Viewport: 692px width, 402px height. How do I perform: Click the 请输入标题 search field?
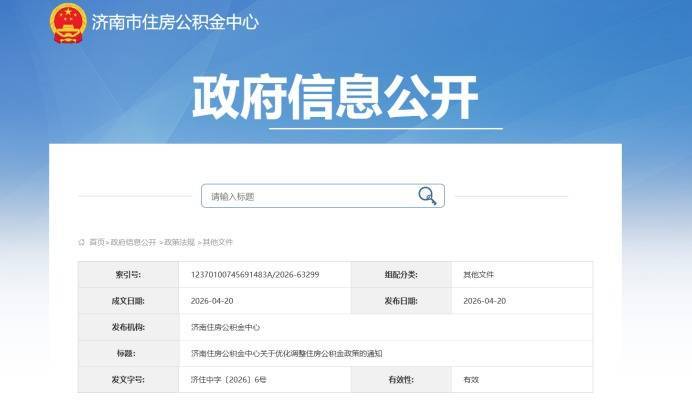[x=310, y=196]
